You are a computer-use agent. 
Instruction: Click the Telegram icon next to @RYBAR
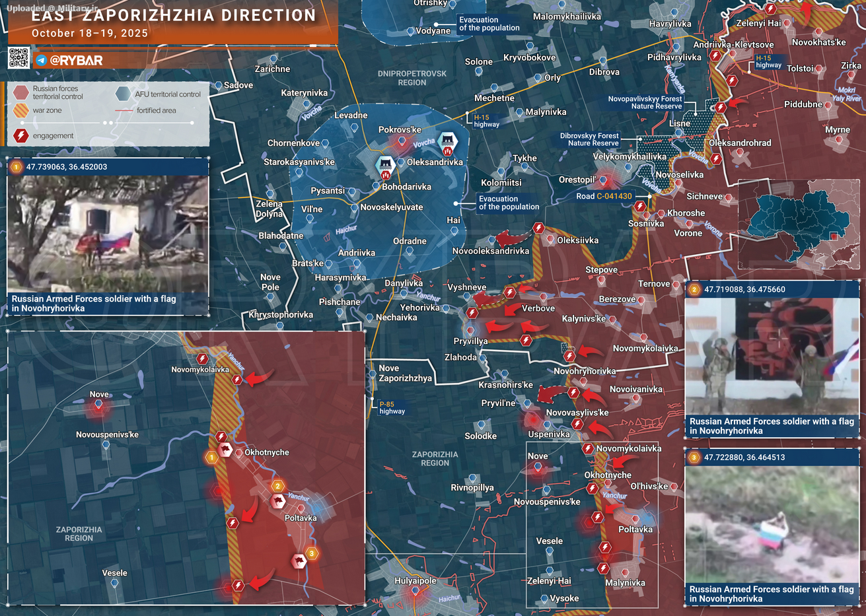tap(41, 61)
